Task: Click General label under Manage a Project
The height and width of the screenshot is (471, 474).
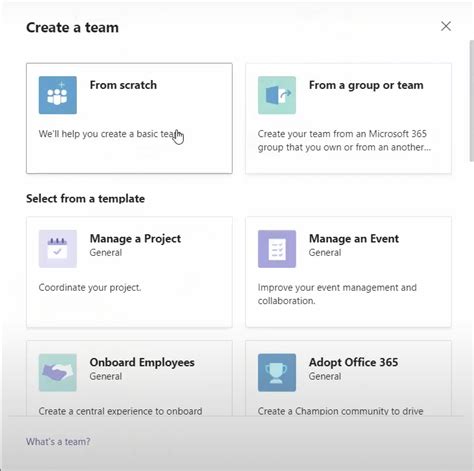Action: [x=106, y=253]
